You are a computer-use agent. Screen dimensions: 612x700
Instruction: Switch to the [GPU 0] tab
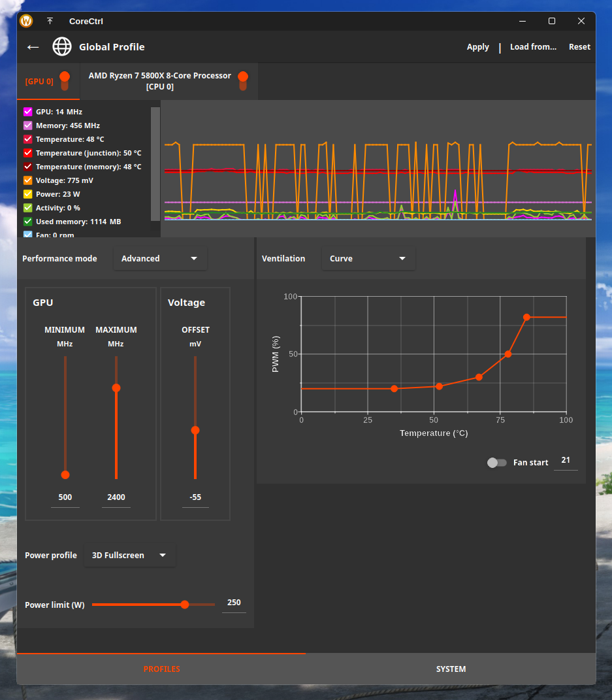pyautogui.click(x=48, y=81)
